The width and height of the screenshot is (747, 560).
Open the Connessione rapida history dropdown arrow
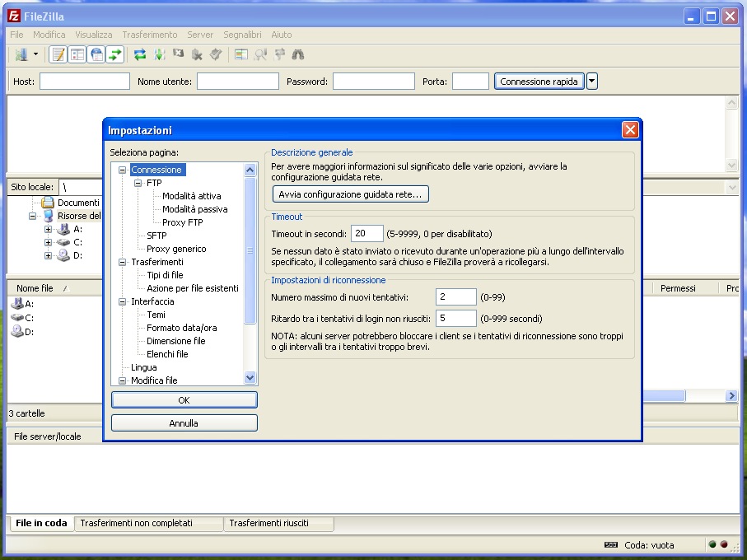592,82
